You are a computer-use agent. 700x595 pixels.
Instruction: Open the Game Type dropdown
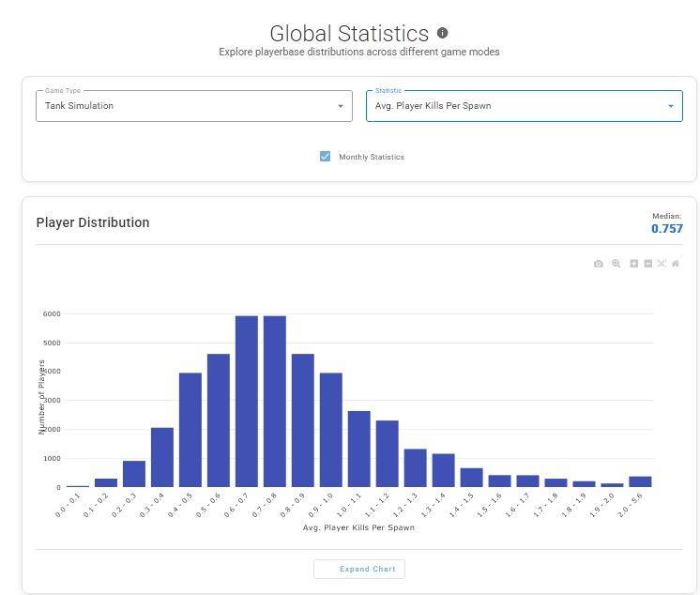pyautogui.click(x=194, y=106)
